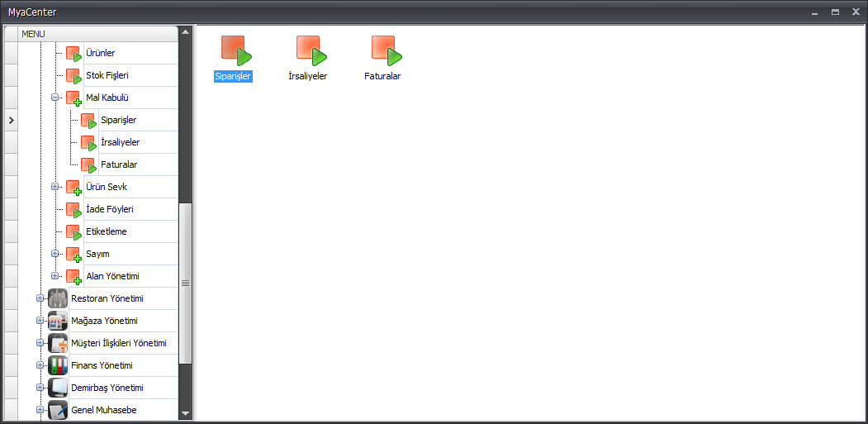Open the Faturalar large icon in main pane

387,51
